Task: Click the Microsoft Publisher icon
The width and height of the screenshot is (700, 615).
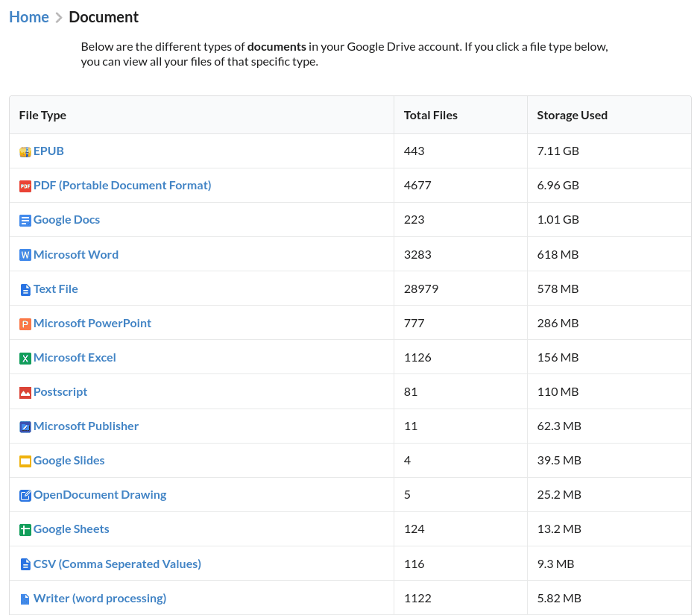Action: (25, 427)
